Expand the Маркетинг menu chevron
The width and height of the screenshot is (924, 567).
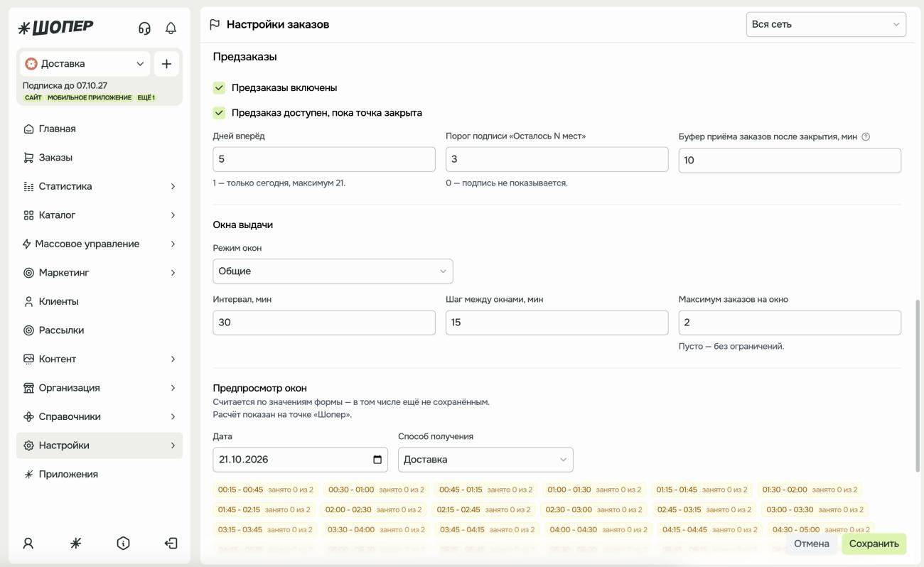[173, 273]
